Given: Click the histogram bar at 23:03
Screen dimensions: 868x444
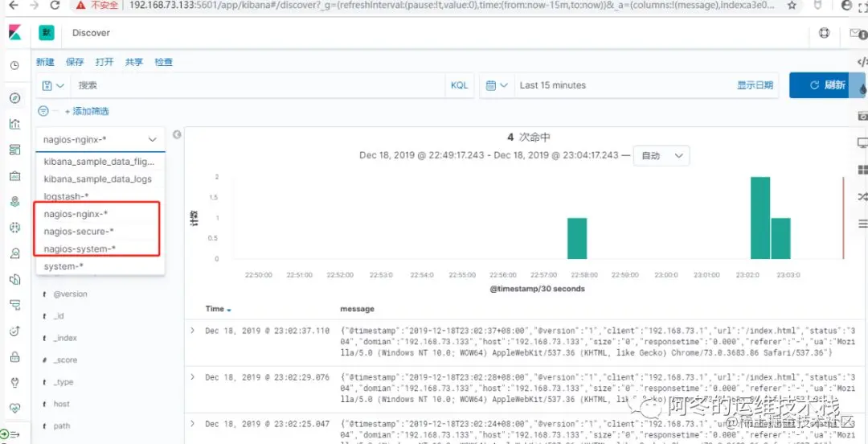Looking at the screenshot, I should pyautogui.click(x=780, y=238).
